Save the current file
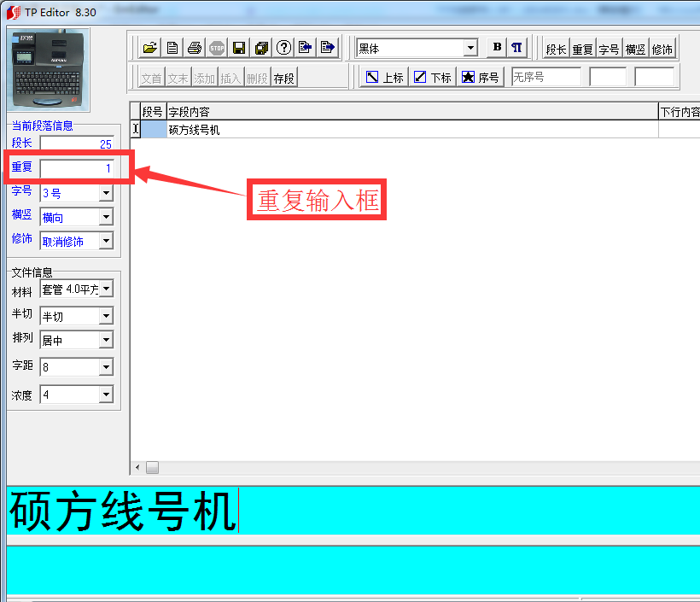This screenshot has height=602, width=700. (x=238, y=48)
